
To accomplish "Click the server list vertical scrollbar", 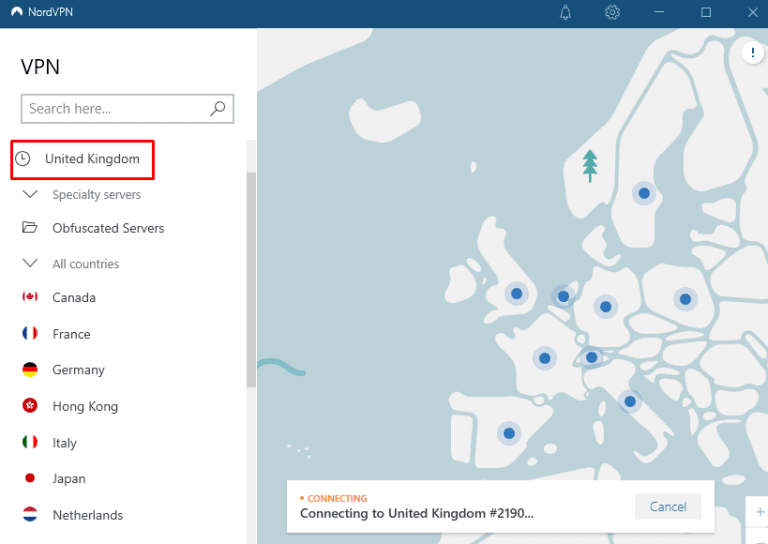I will 251,280.
